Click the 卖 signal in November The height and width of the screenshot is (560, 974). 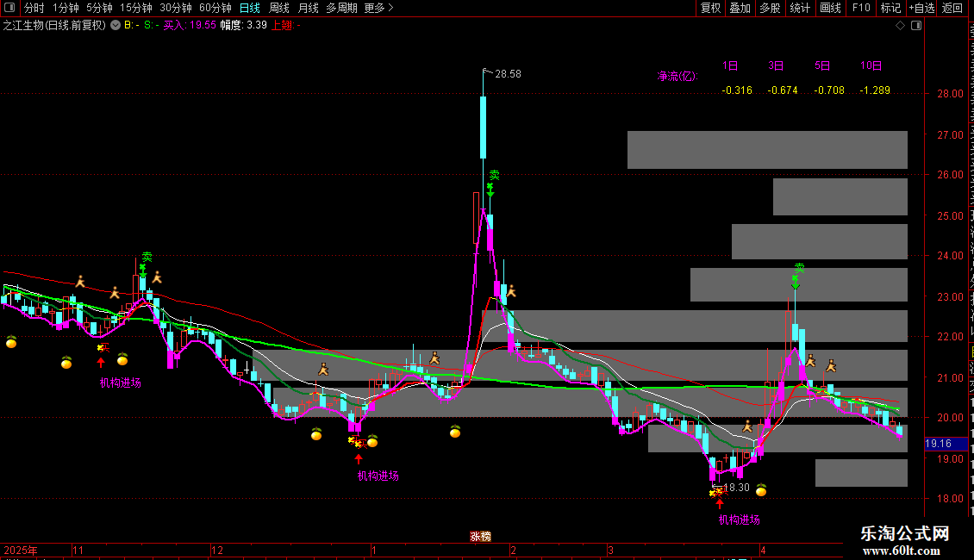[x=147, y=257]
